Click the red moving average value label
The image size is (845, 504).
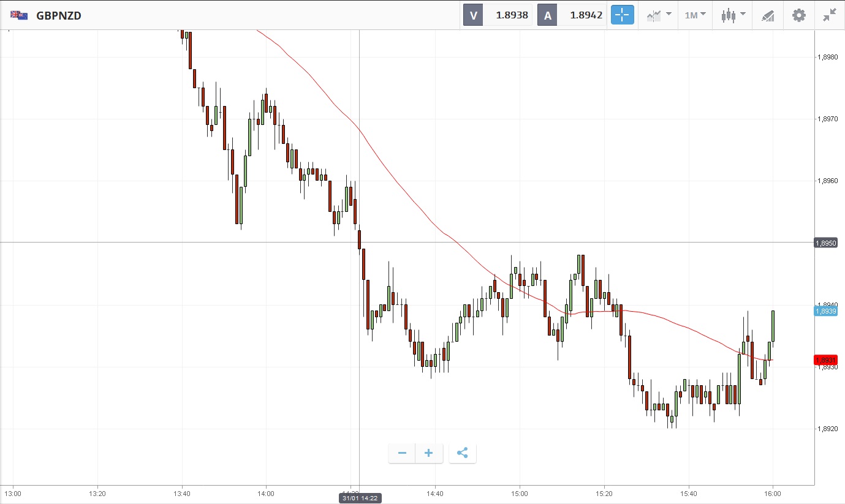point(825,359)
